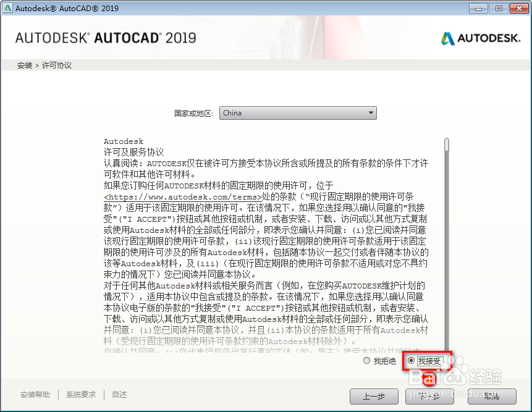Click the Autodesk logo in the header
Viewport: 532px width, 412px height.
[x=481, y=38]
